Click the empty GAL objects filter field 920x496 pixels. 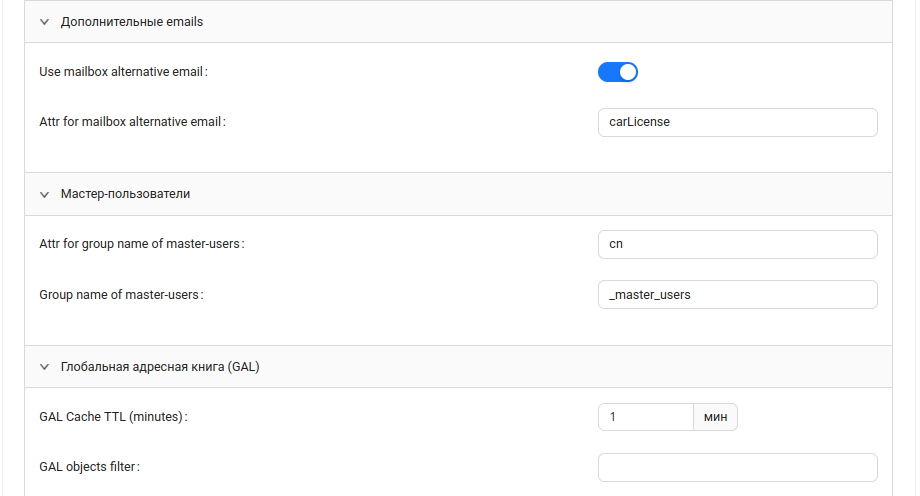(737, 467)
